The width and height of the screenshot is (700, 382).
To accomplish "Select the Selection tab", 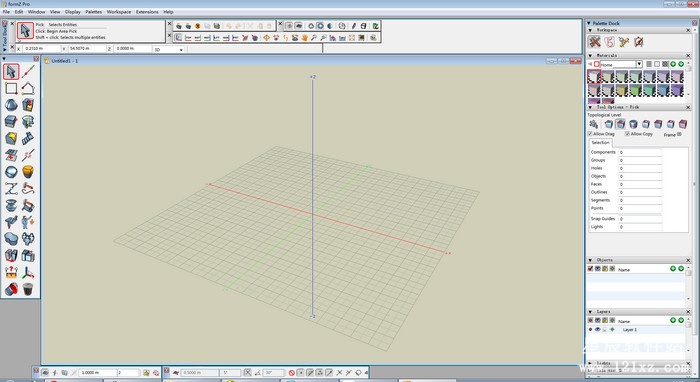I will tap(600, 143).
